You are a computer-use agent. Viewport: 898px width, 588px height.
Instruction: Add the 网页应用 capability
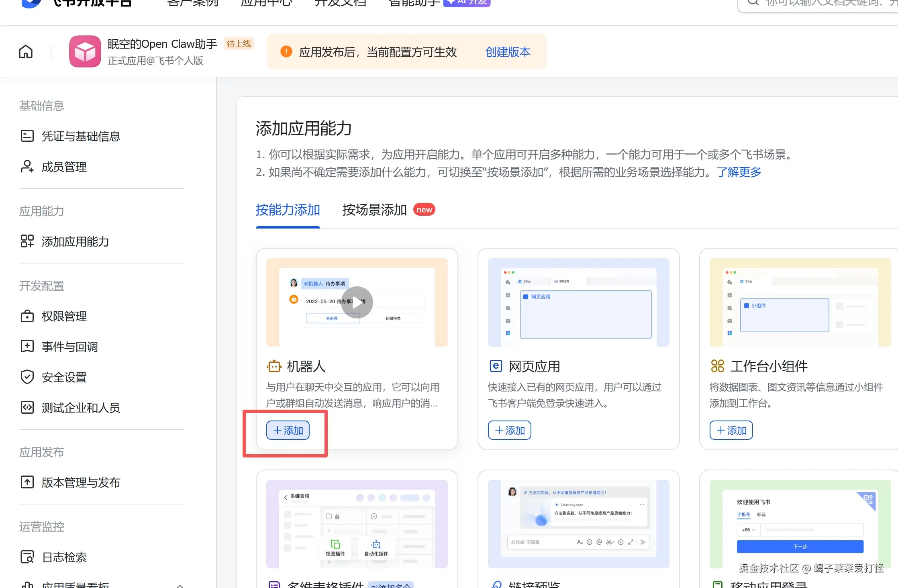click(510, 430)
